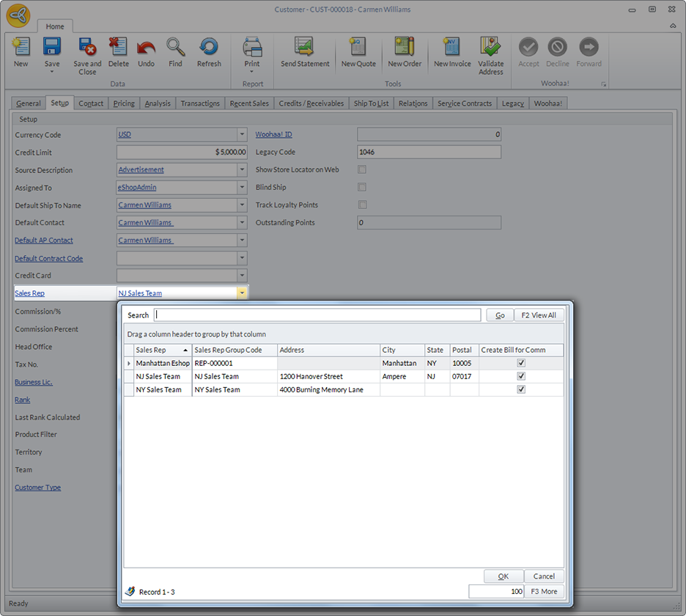Check Track Loyalty Points box
This screenshot has width=686, height=616.
pyautogui.click(x=362, y=205)
